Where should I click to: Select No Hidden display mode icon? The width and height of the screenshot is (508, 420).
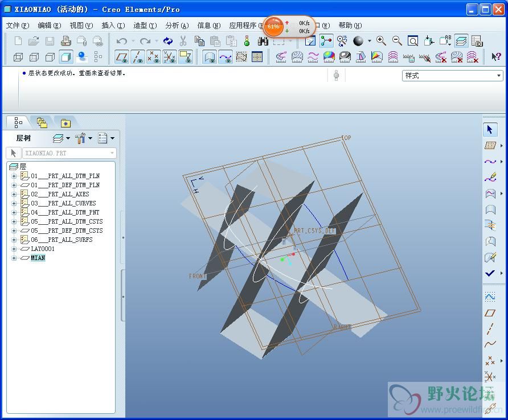pos(50,57)
